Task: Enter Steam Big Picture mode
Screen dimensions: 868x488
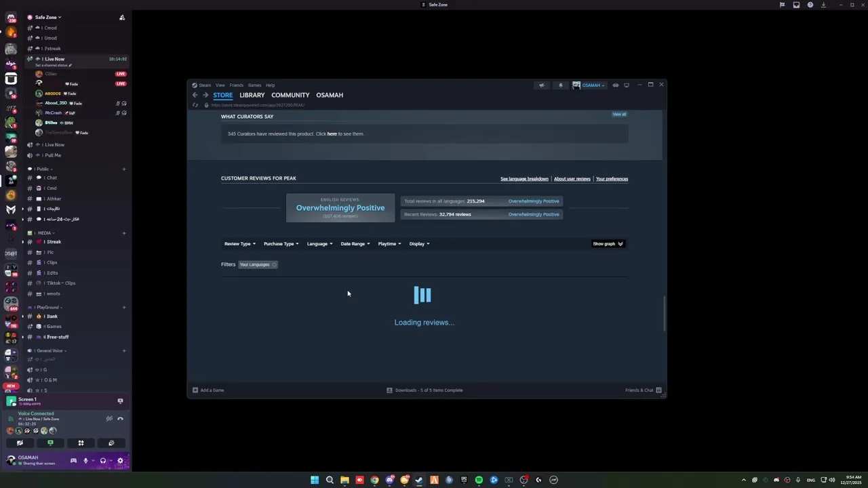Action: point(627,85)
